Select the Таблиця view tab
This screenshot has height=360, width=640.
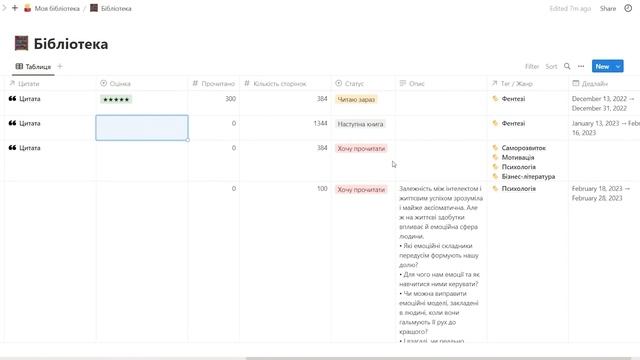(x=33, y=67)
